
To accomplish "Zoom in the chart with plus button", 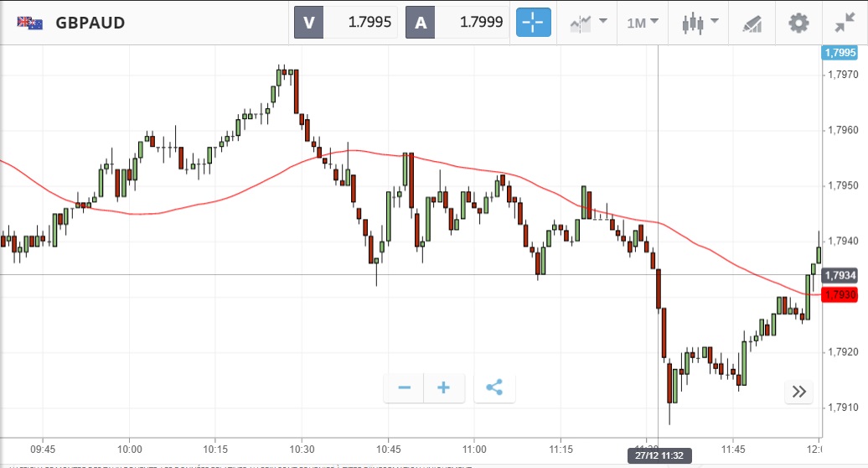I will 444,387.
